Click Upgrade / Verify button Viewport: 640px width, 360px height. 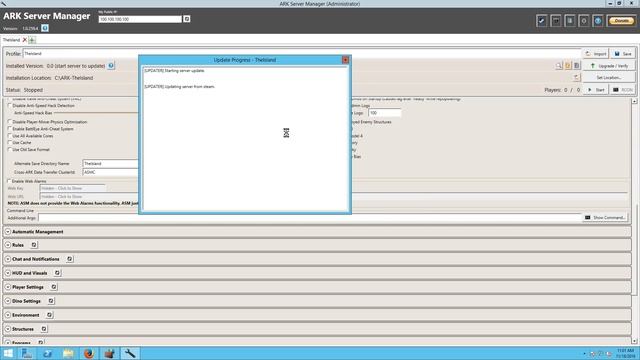609,65
